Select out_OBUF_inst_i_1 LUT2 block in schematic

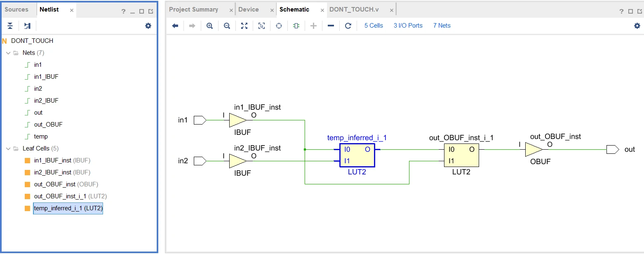pos(461,155)
